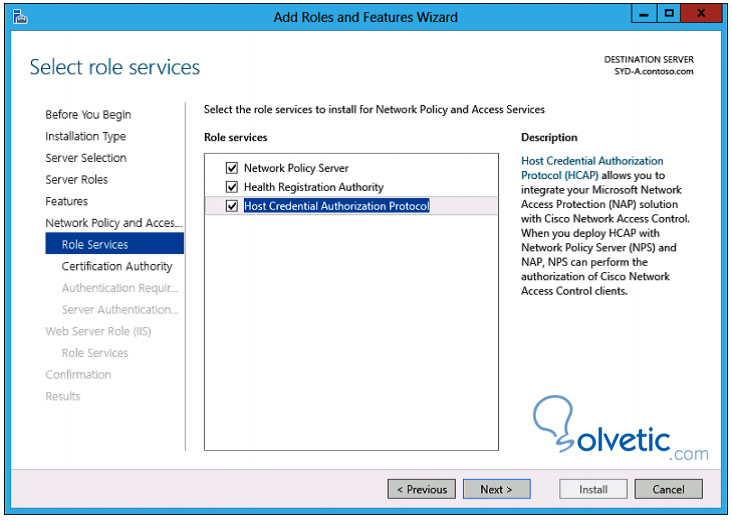Image resolution: width=732 pixels, height=521 pixels.
Task: Select the highlighted Role Services step
Action: pos(114,244)
